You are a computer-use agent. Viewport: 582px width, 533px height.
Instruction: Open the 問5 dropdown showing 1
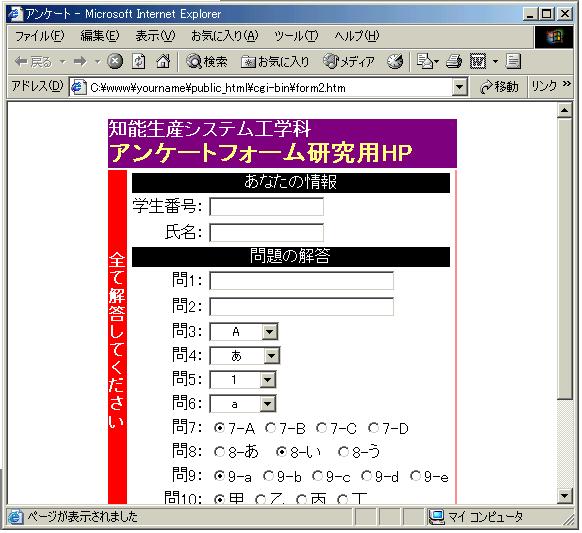268,380
